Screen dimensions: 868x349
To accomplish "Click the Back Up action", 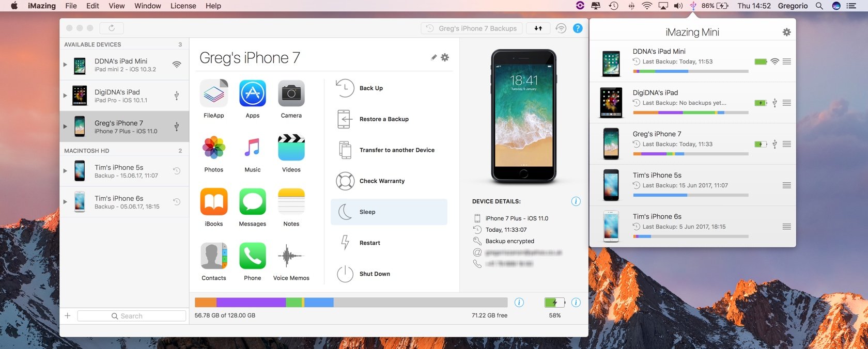I will point(389,88).
